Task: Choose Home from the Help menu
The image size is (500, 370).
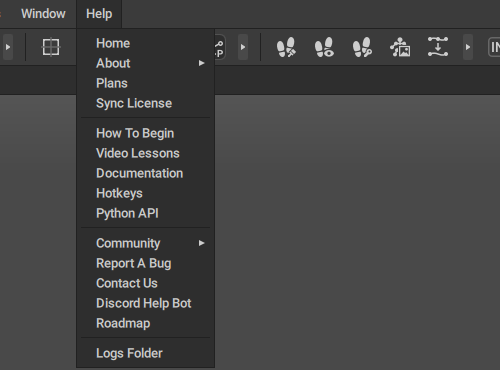Action: tap(145, 43)
